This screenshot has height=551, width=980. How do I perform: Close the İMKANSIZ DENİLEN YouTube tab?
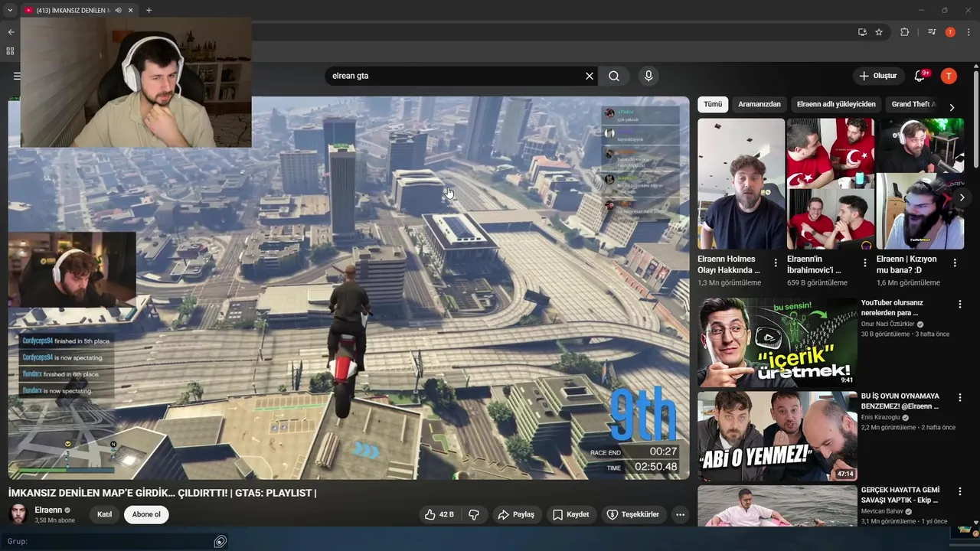[131, 10]
